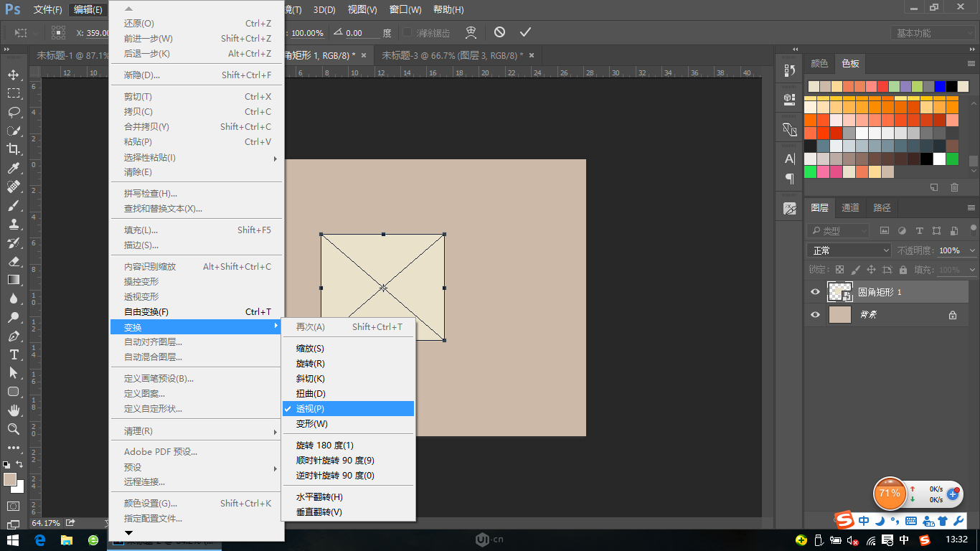Select the Hand tool
Screen dimensions: 980x551
pos(14,410)
